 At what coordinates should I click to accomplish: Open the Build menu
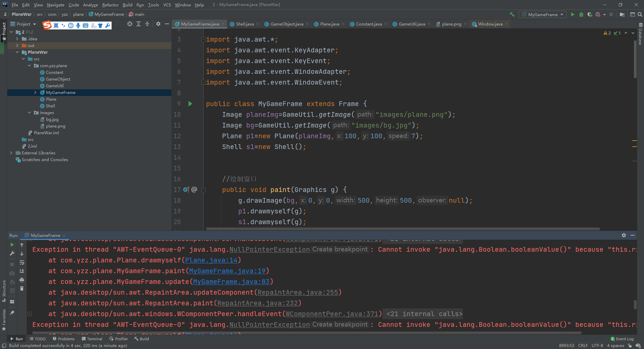[127, 5]
